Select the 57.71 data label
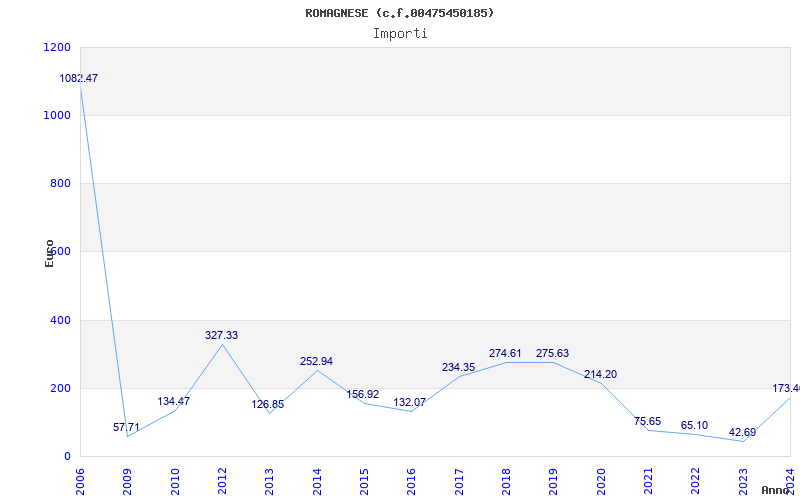Viewport: 800px width, 500px height. [x=126, y=428]
